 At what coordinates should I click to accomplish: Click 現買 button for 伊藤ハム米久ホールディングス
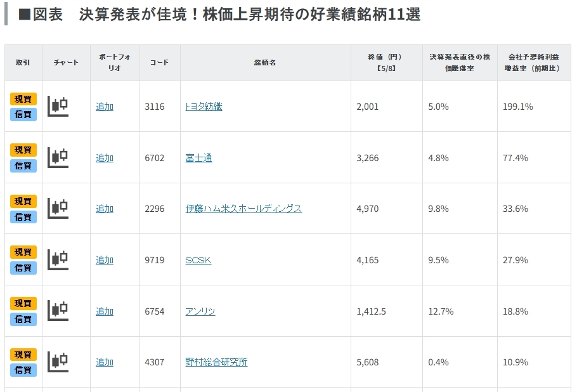tap(23, 201)
